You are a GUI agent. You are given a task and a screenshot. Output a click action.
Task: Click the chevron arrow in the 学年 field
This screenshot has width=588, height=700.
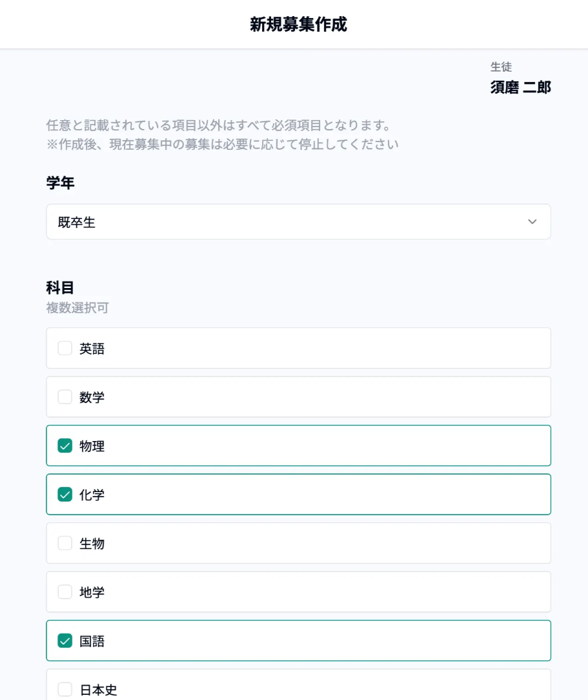click(532, 222)
